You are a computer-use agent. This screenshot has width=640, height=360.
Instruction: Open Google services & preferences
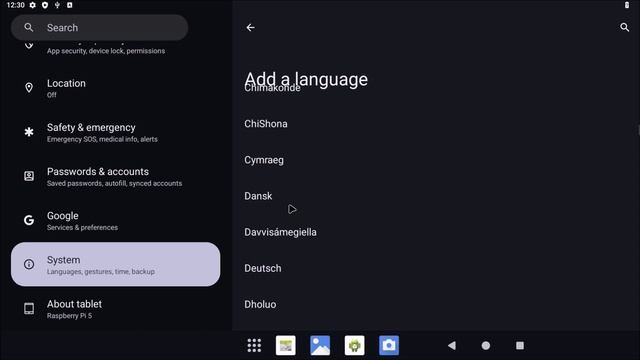[116, 220]
